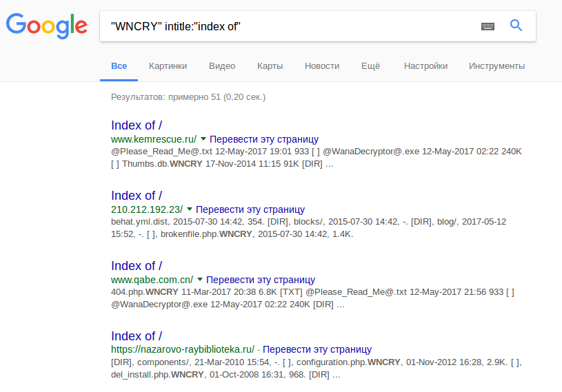Click Перевести эту страницу for nazarovo-raybiblioteka.ru
Screen dimensions: 562x392
(x=317, y=349)
